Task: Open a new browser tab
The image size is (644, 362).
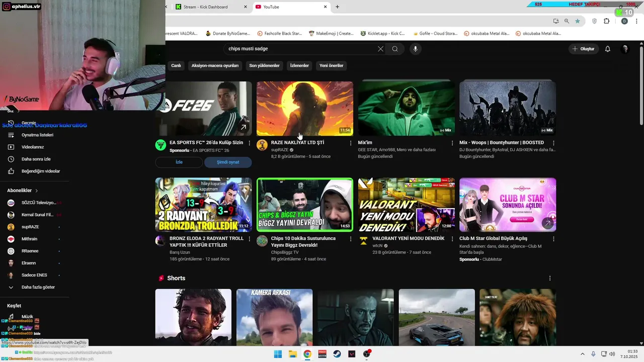Action: (x=337, y=7)
